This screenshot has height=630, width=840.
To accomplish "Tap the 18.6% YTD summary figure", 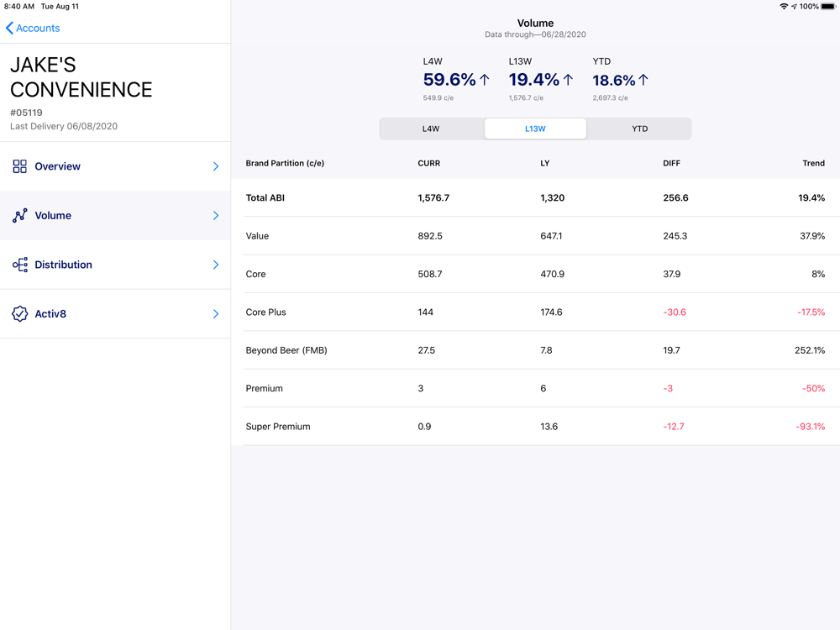I will (x=614, y=81).
